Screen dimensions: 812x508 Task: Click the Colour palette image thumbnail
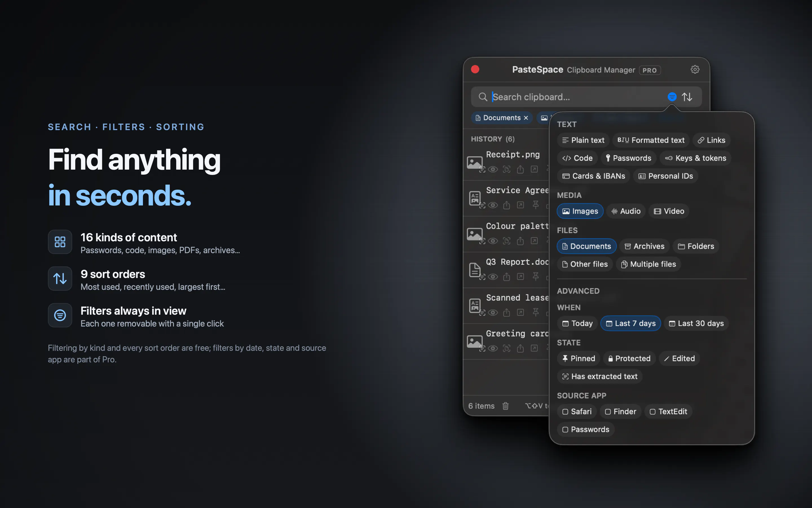pos(475,234)
